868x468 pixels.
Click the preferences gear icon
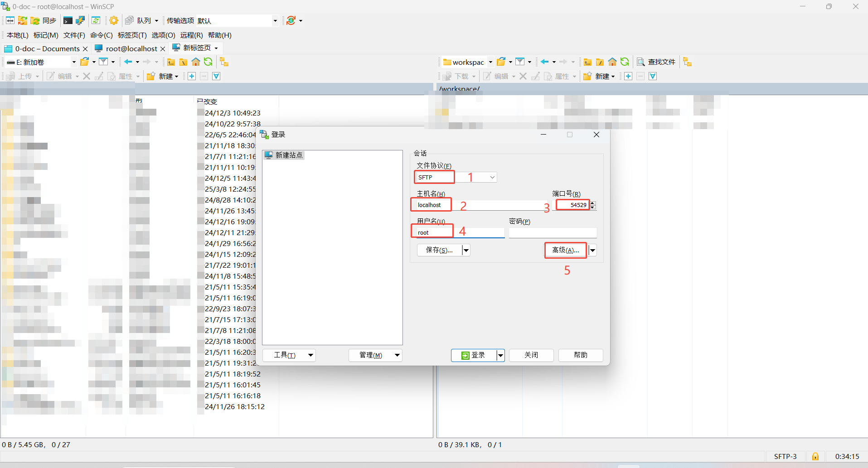(x=114, y=20)
